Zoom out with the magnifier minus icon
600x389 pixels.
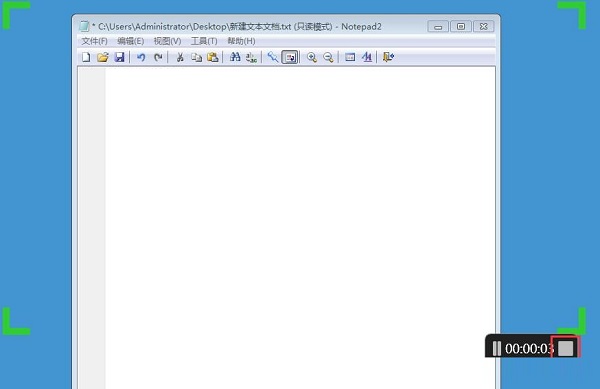[328, 57]
